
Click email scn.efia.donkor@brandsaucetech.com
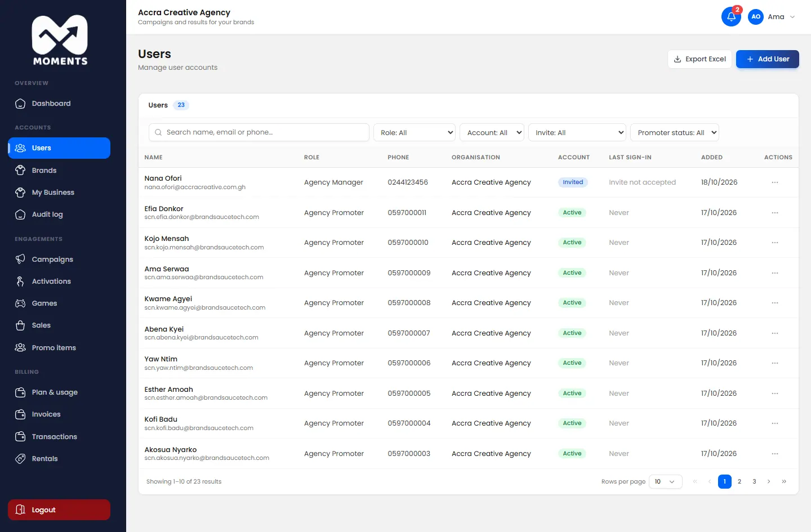[x=202, y=217]
